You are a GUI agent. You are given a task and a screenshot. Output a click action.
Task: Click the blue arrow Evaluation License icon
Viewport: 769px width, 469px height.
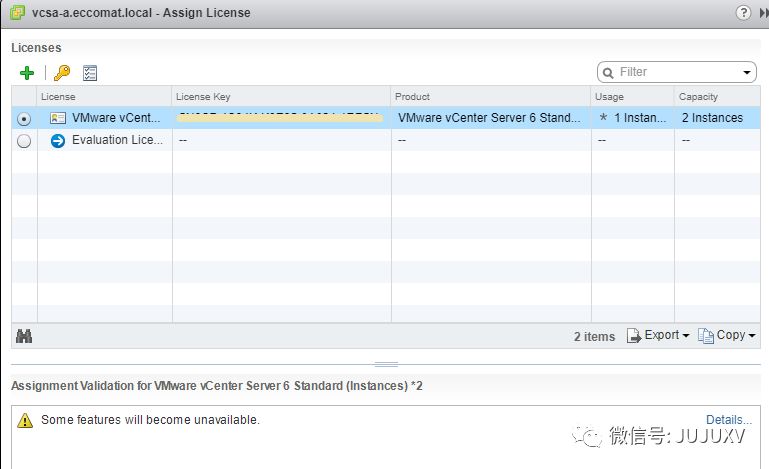click(x=58, y=141)
